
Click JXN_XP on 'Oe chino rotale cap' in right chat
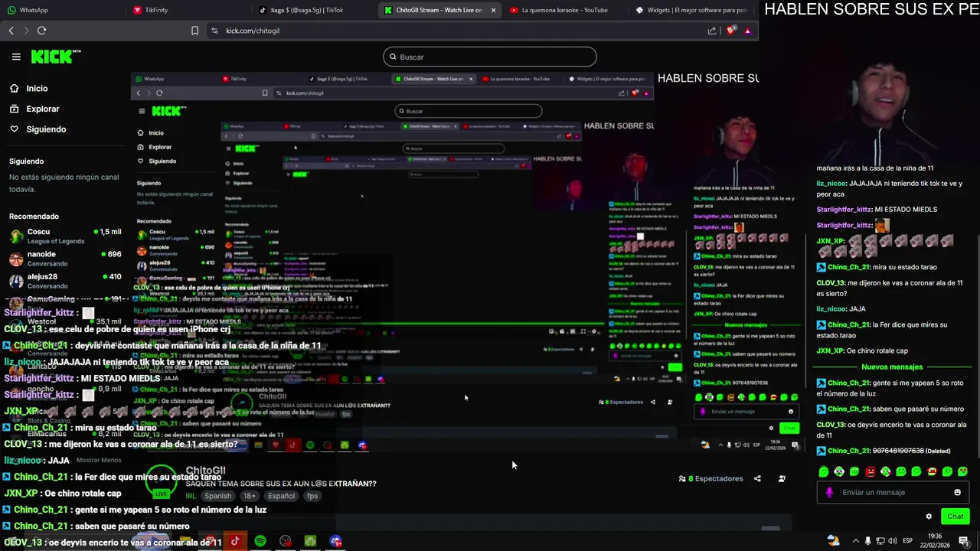pyautogui.click(x=830, y=350)
